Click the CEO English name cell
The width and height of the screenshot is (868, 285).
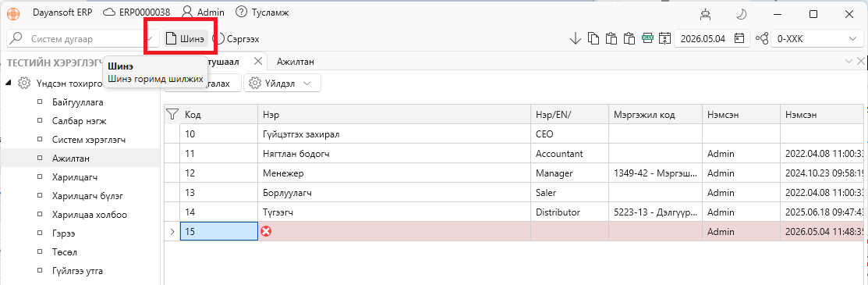point(570,134)
